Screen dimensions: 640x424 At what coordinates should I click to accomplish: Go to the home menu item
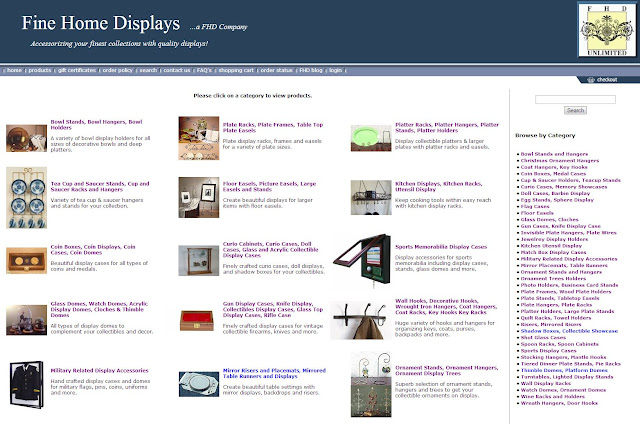14,70
